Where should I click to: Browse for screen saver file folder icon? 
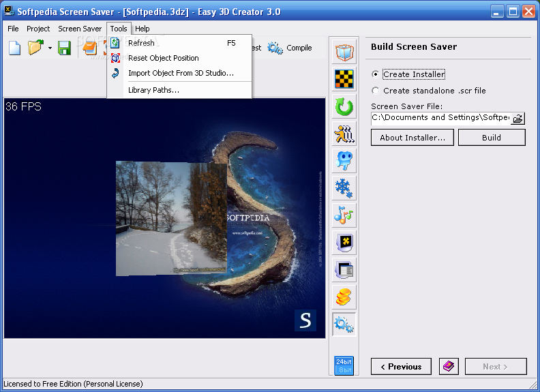[517, 119]
